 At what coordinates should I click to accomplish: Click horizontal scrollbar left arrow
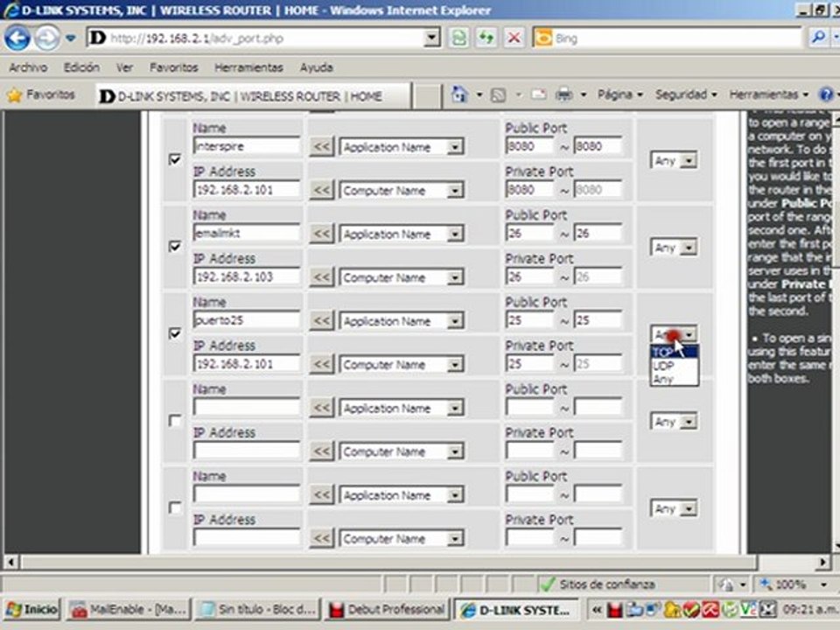pos(11,562)
